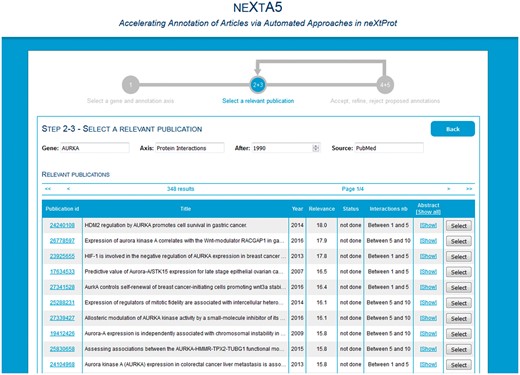520x375 pixels.
Task: Click the step 1 circle in progress tracker
Action: (x=131, y=85)
